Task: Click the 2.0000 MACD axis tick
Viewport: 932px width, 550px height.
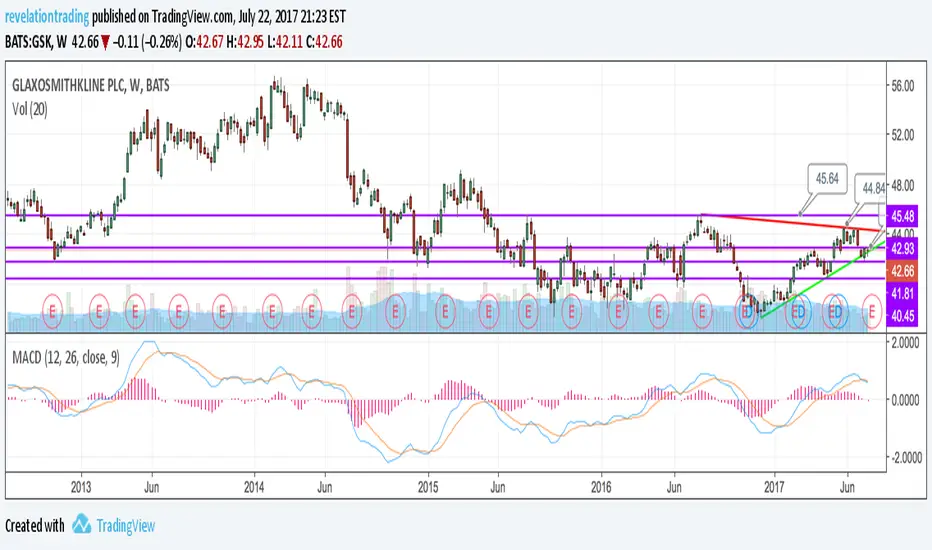Action: coord(905,343)
